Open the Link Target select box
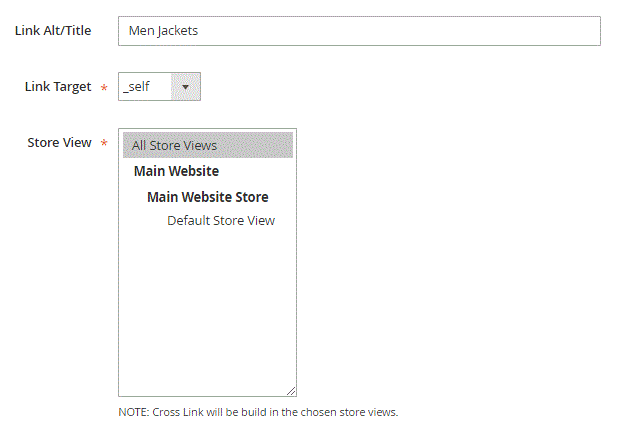Image resolution: width=643 pixels, height=428 pixels. (x=159, y=87)
